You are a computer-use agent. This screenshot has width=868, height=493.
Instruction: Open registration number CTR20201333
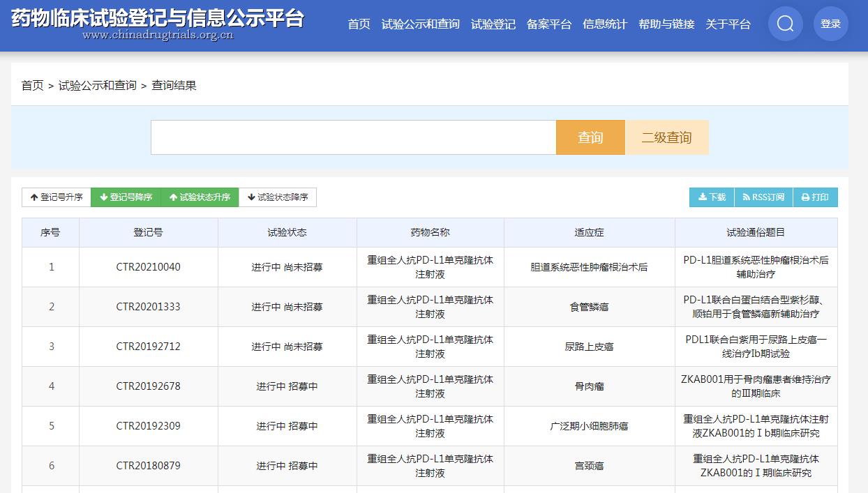(148, 307)
